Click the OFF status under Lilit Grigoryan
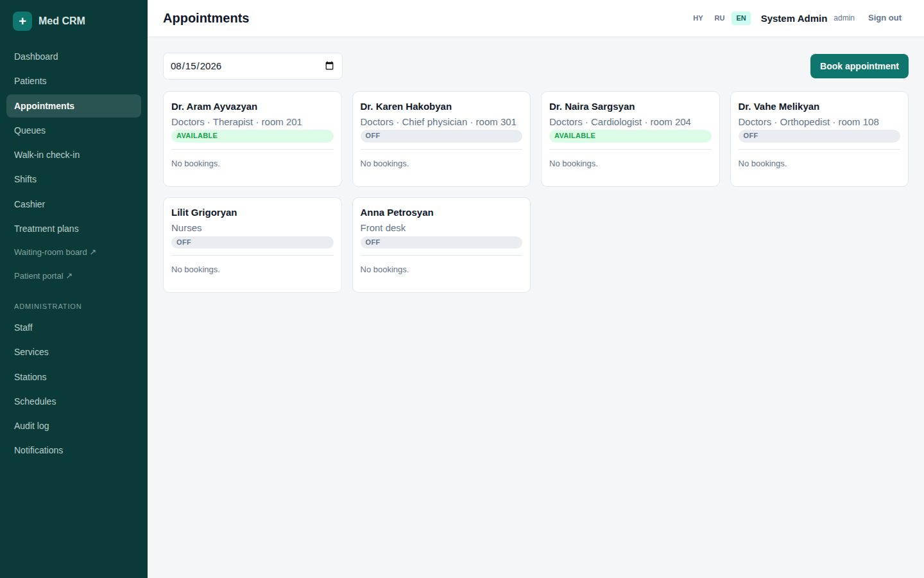Image resolution: width=924 pixels, height=578 pixels. (252, 242)
